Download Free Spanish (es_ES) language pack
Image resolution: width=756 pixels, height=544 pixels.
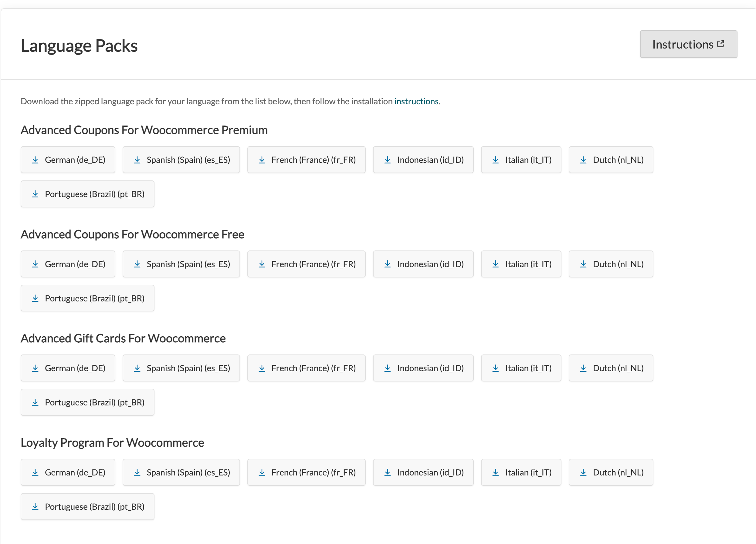click(181, 264)
